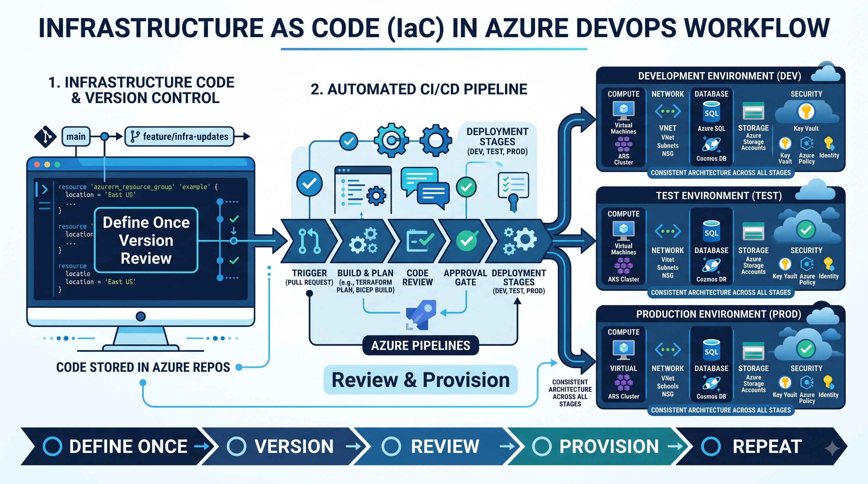Screen dimensions: 868x484
Task: Click the Define Once Version Review box
Action: pos(146,240)
